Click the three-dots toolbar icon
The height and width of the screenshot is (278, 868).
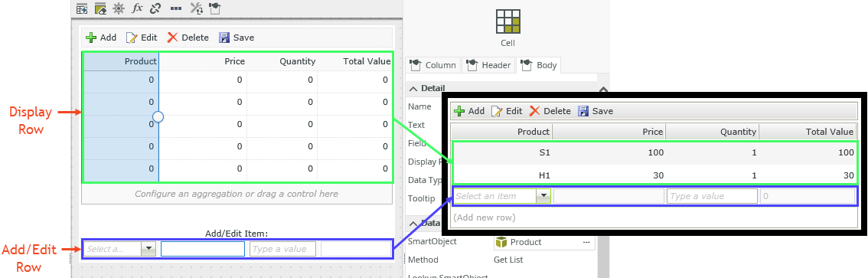176,8
